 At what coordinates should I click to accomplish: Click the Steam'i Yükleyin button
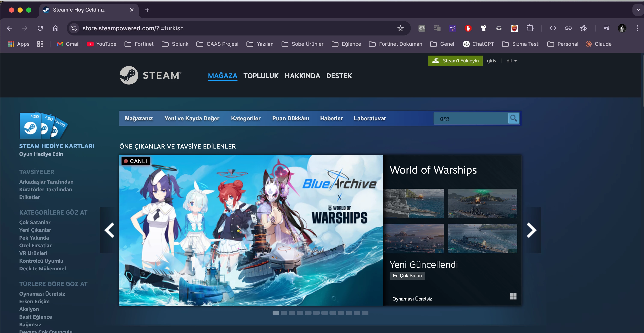point(455,61)
